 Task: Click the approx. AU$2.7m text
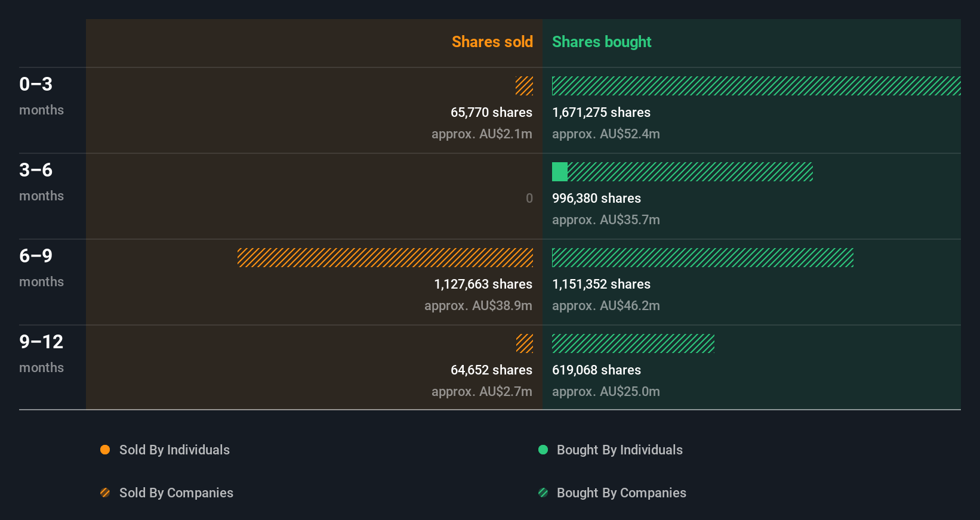point(482,391)
